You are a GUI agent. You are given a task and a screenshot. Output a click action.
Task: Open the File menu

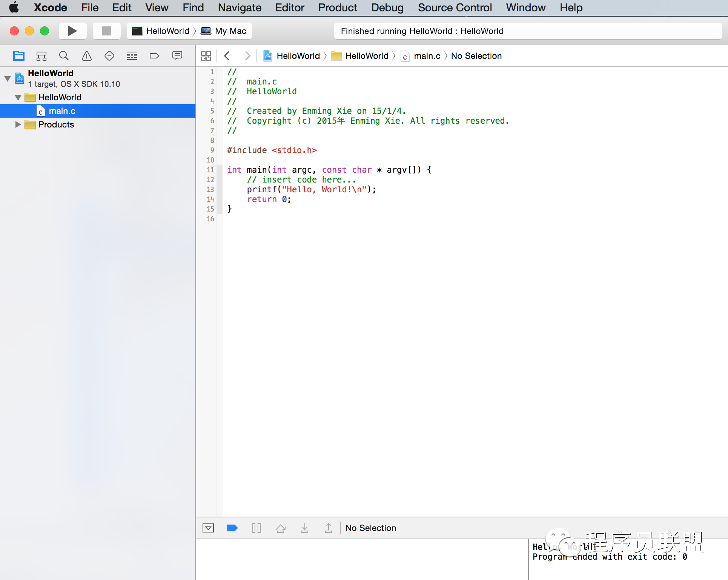click(x=90, y=8)
